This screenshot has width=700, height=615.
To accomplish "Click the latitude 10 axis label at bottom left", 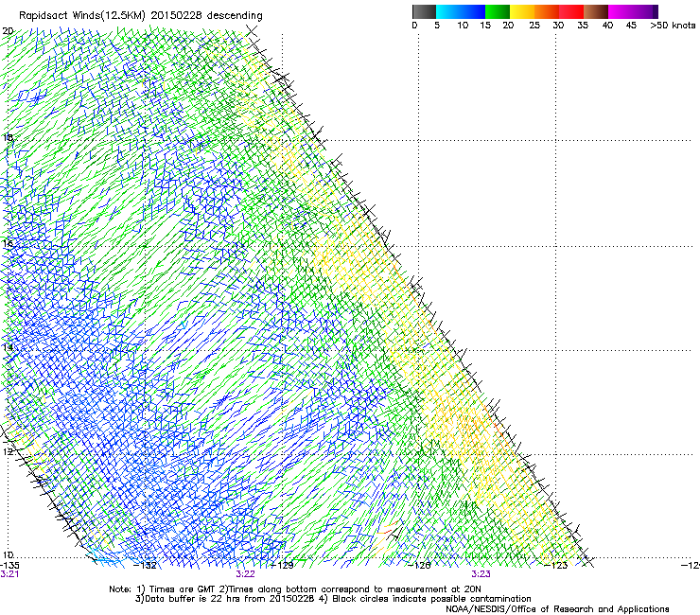I will pyautogui.click(x=8, y=555).
